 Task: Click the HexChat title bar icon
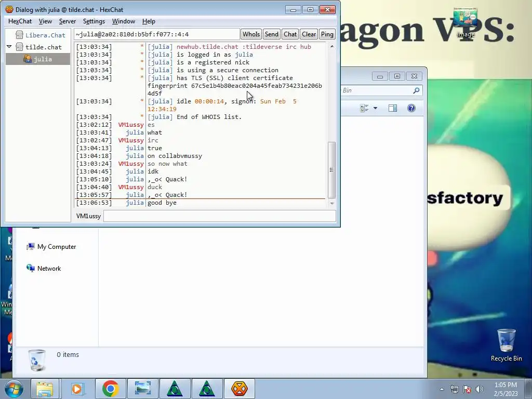click(x=9, y=9)
